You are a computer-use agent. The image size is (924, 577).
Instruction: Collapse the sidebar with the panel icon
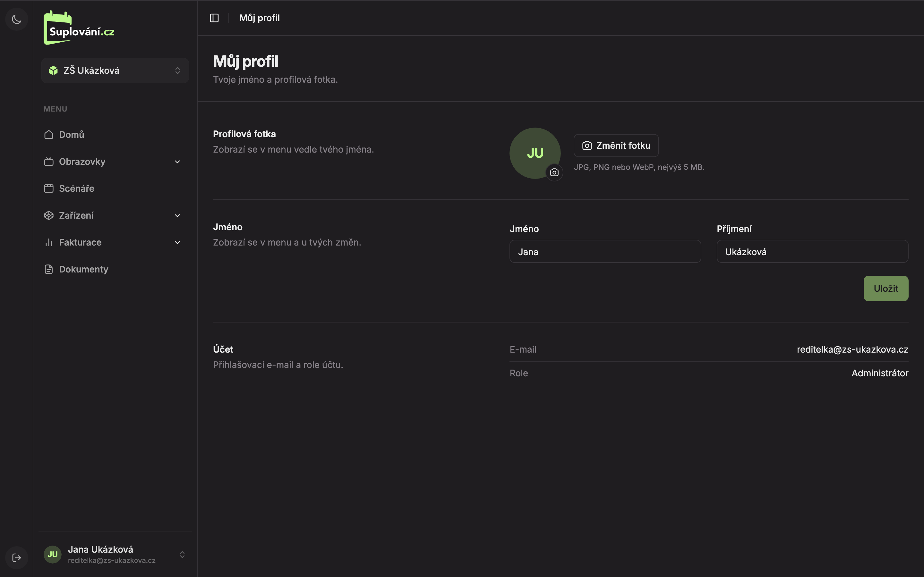pos(214,18)
